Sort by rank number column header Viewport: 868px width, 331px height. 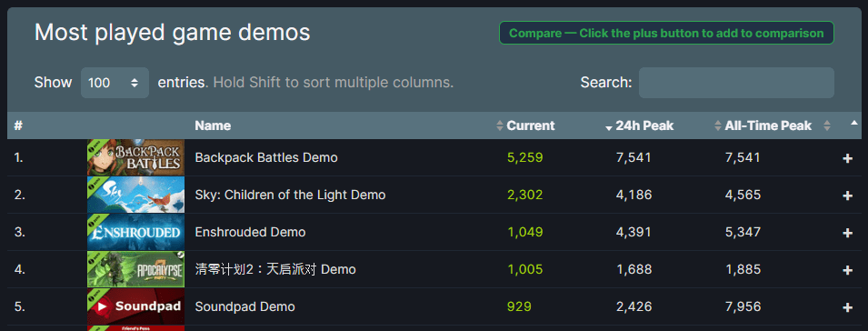18,125
